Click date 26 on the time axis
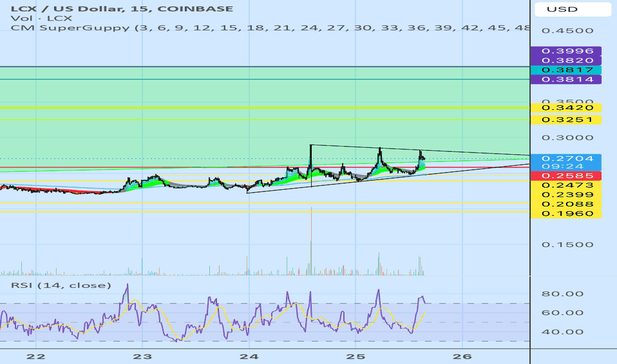This screenshot has height=364, width=617. tap(462, 357)
